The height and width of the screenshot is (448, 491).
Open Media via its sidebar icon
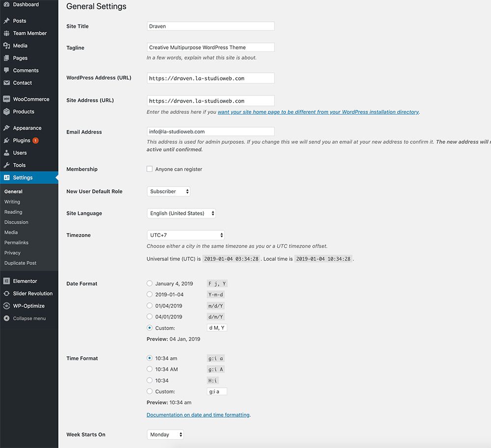click(x=6, y=46)
